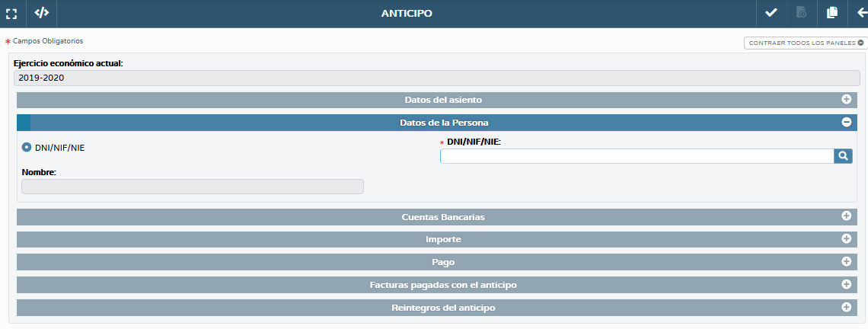This screenshot has height=329, width=868.
Task: Confirm with the checkmark icon
Action: pos(771,13)
